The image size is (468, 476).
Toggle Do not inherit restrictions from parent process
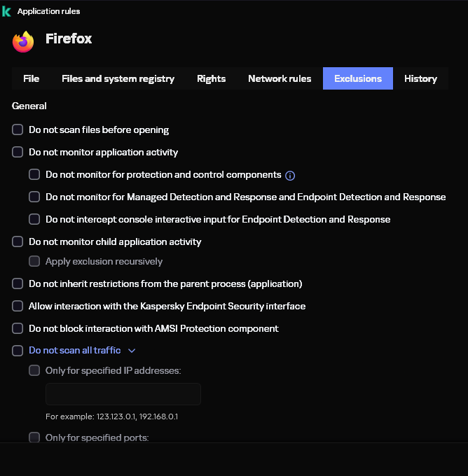point(18,283)
